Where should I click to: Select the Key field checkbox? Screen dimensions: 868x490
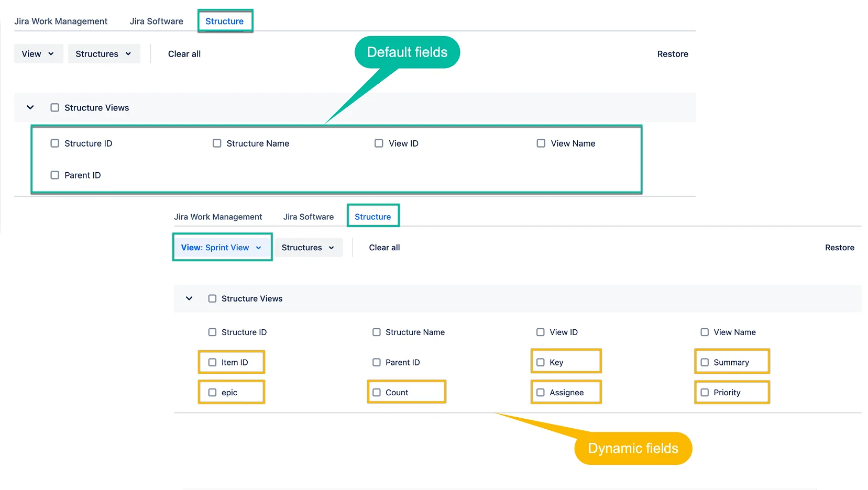click(x=541, y=362)
